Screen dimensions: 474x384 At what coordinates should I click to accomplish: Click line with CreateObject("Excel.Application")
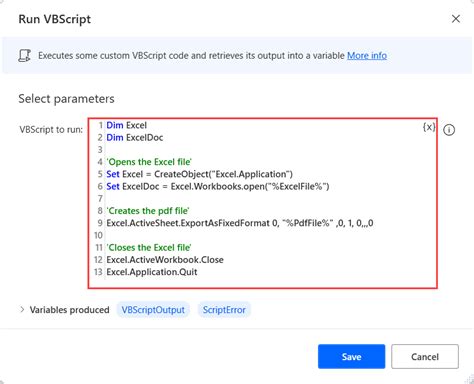[x=199, y=174]
